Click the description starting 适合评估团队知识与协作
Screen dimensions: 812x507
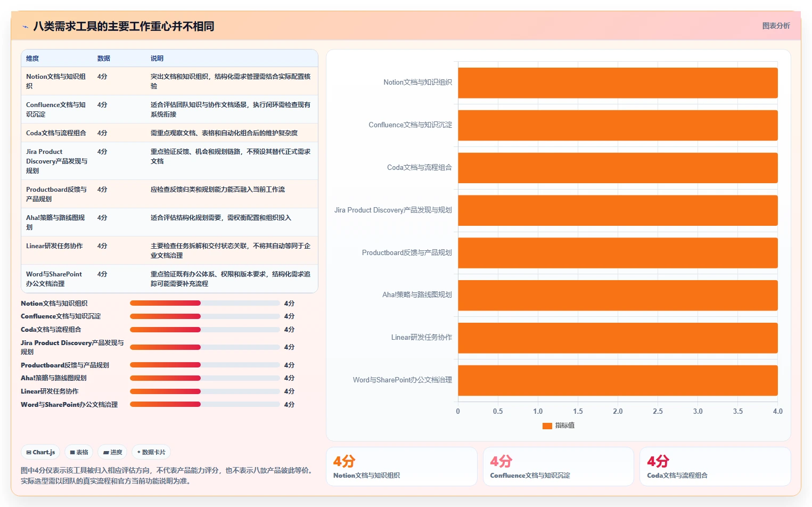coord(231,109)
